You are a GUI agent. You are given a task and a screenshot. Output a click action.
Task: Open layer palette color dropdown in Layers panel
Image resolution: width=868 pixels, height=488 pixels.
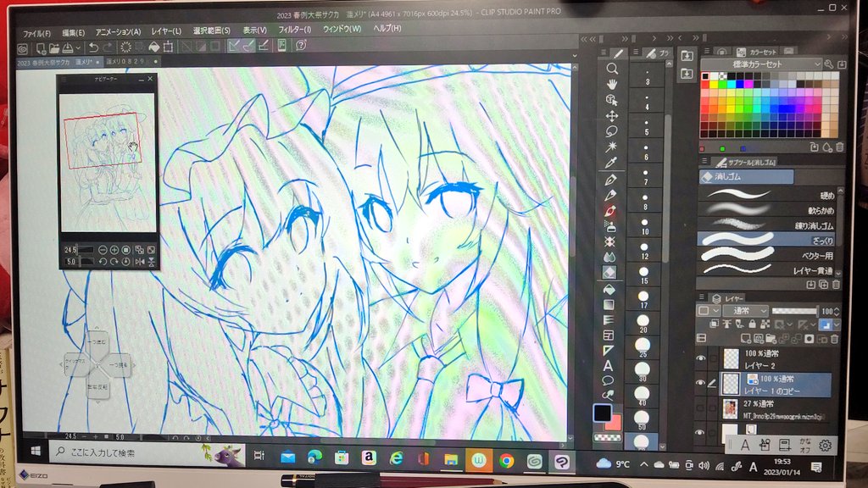pyautogui.click(x=708, y=311)
